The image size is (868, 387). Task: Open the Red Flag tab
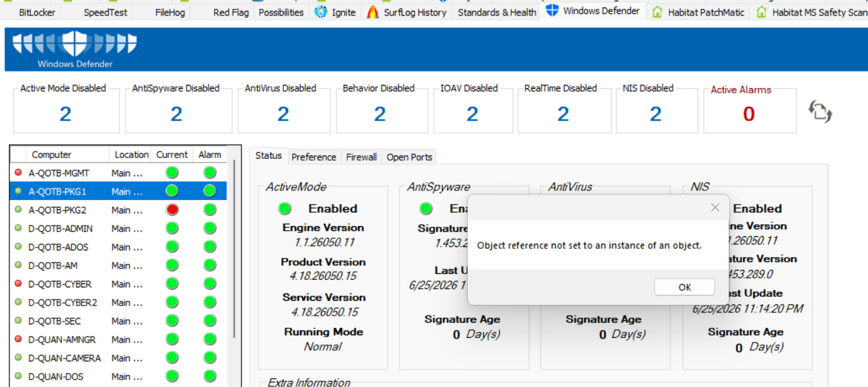(x=231, y=12)
